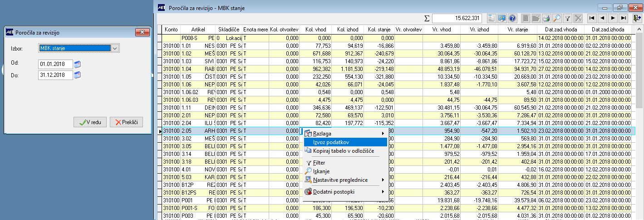Open calendar picker next to Do date
Screen dimensions: 644x220
coord(77,75)
